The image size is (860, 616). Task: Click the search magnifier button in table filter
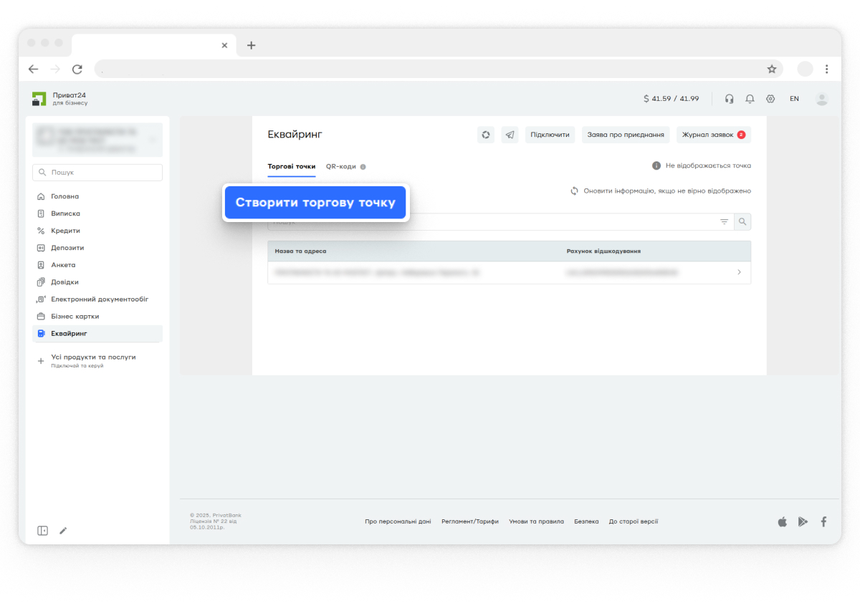click(x=742, y=222)
